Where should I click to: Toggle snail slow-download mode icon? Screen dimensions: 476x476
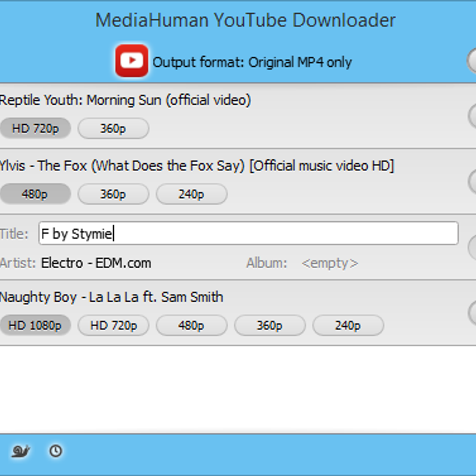pos(20,451)
